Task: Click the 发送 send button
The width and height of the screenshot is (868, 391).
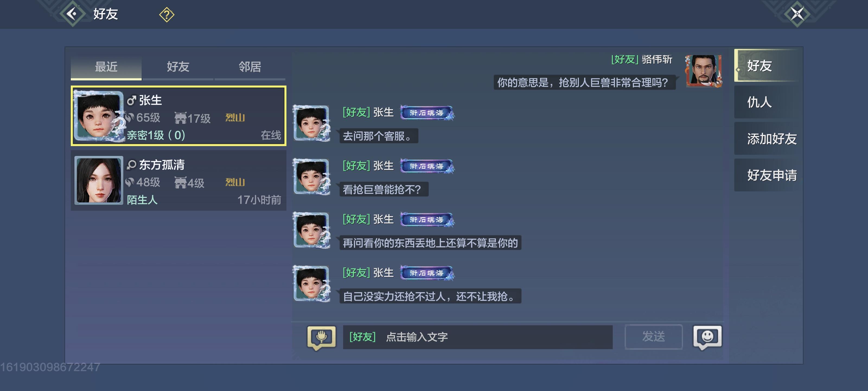Action: (x=654, y=337)
